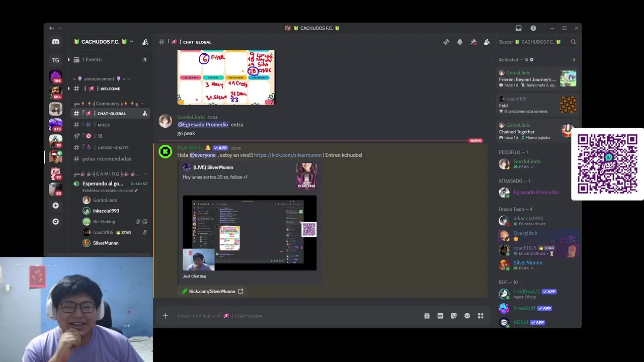Click @everyone mention in Kick Alerts message
Viewport: 644px width, 362px height.
pyautogui.click(x=203, y=155)
